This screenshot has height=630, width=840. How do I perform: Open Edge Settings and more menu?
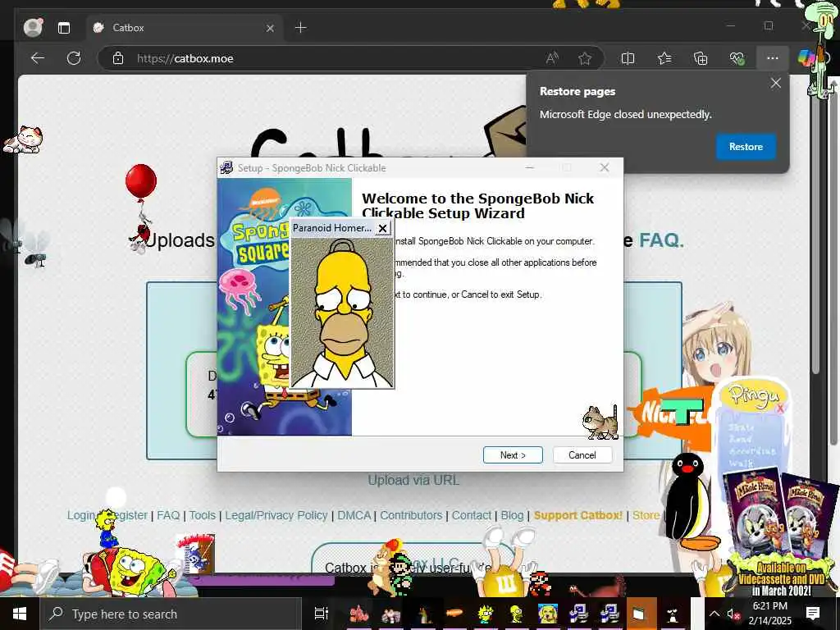click(x=773, y=58)
